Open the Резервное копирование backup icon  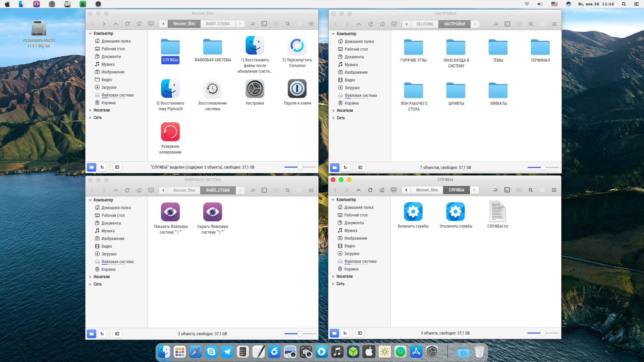170,132
